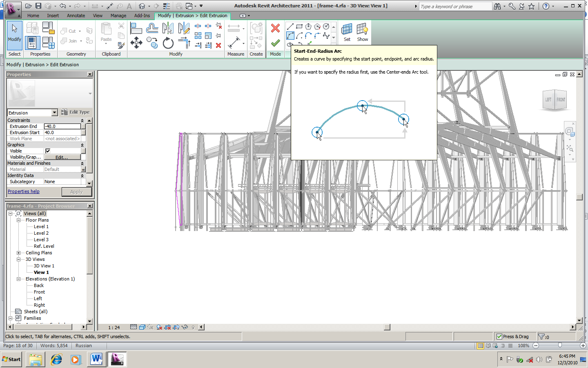Click the Apply button
588x368 pixels.
coord(76,192)
